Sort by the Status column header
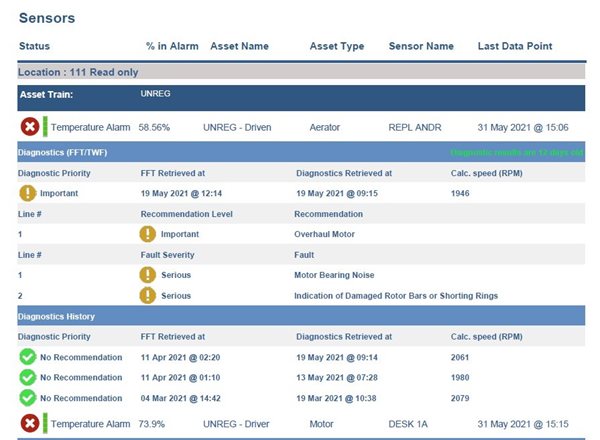Screen dimensions: 600x440 [34, 46]
